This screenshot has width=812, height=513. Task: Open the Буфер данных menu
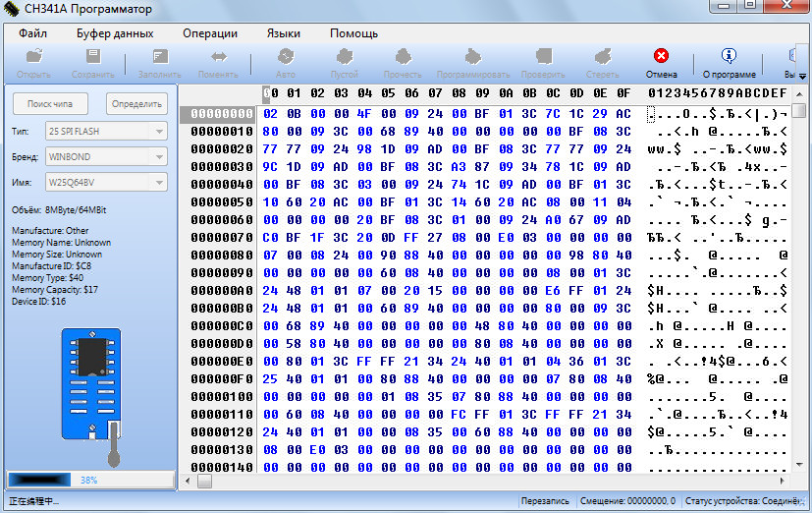115,33
